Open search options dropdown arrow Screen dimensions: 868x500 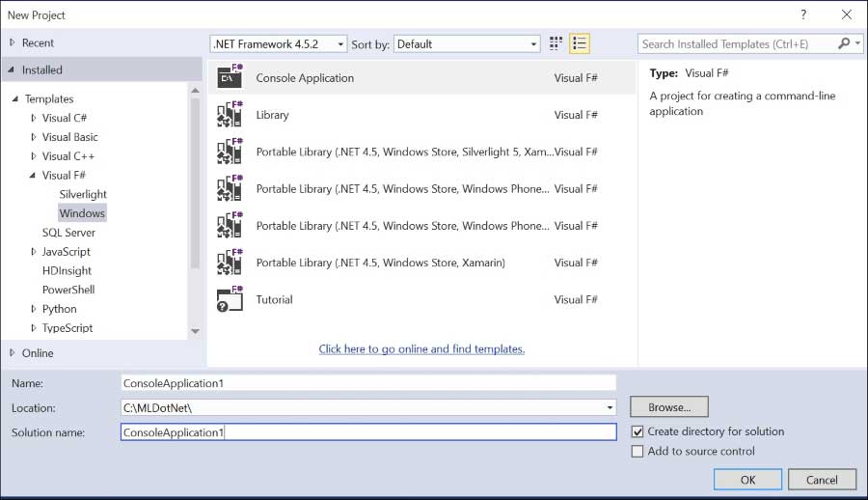(857, 43)
